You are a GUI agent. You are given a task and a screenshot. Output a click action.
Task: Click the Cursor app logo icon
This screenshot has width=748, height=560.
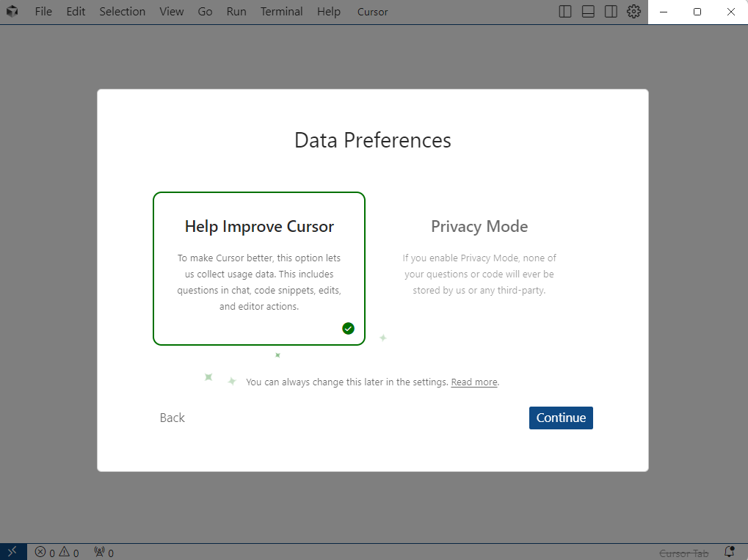tap(12, 12)
